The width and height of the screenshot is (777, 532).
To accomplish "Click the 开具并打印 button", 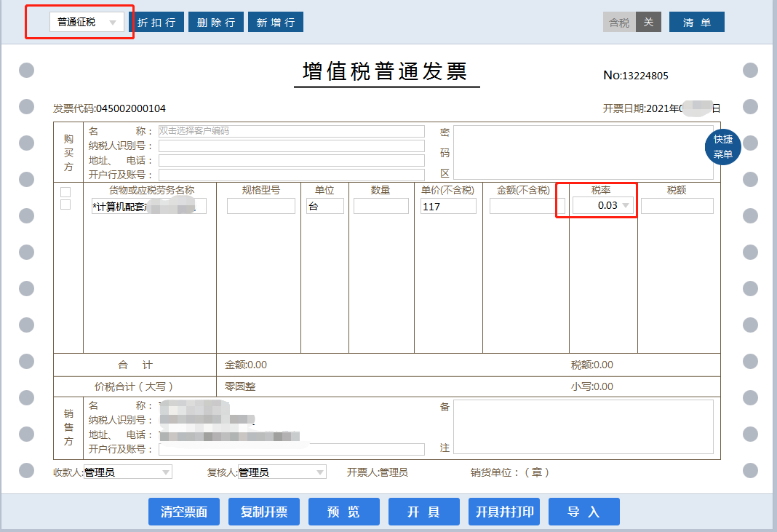I will click(504, 512).
